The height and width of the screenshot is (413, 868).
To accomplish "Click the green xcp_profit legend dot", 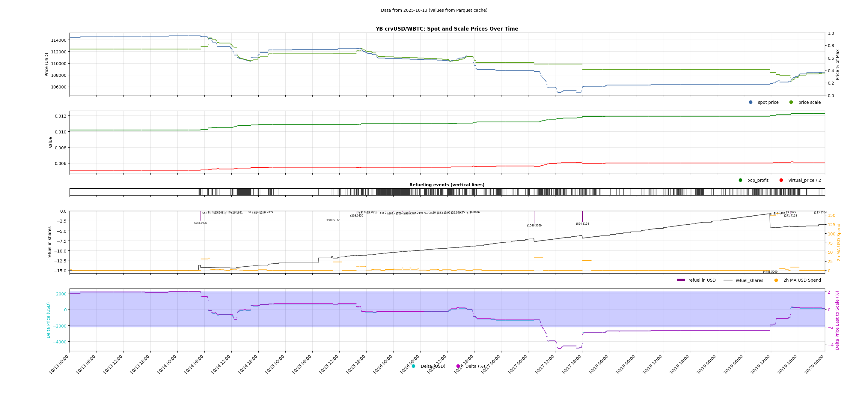I will [740, 180].
